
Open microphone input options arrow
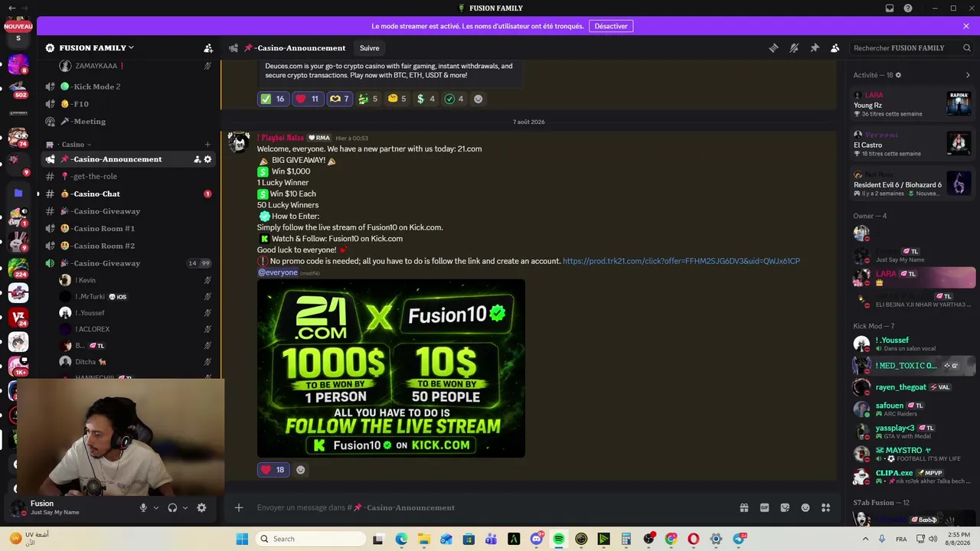[x=156, y=507]
